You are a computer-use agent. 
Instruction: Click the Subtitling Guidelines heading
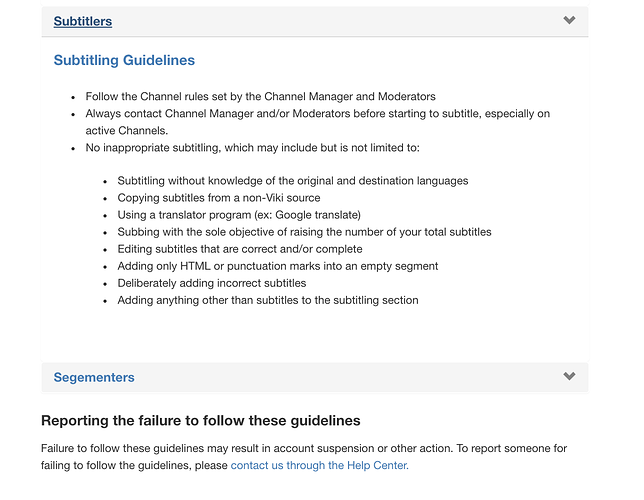pos(124,60)
